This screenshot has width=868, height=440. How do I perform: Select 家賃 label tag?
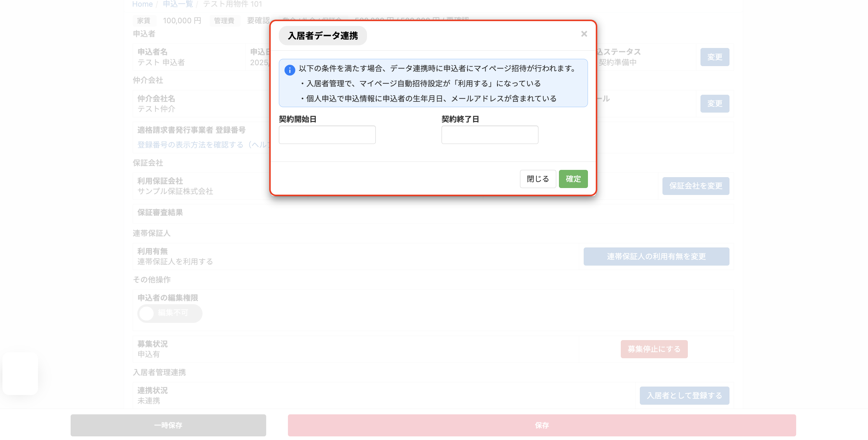click(x=144, y=21)
